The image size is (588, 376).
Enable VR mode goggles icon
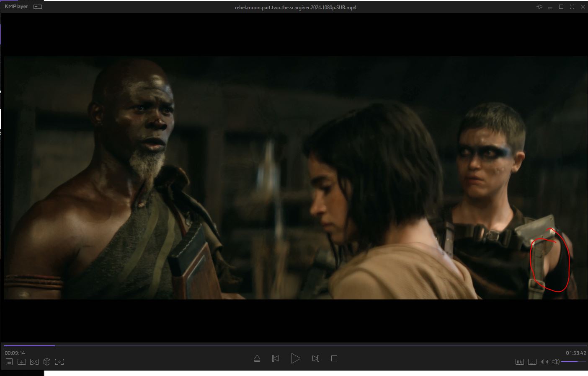pos(34,362)
